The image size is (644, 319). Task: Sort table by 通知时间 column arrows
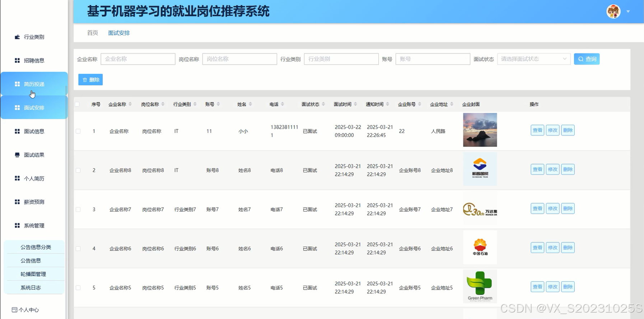tap(388, 104)
